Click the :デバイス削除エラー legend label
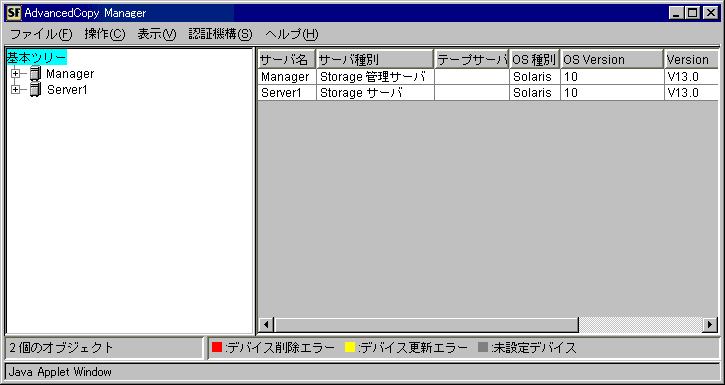The image size is (725, 385). 279,348
